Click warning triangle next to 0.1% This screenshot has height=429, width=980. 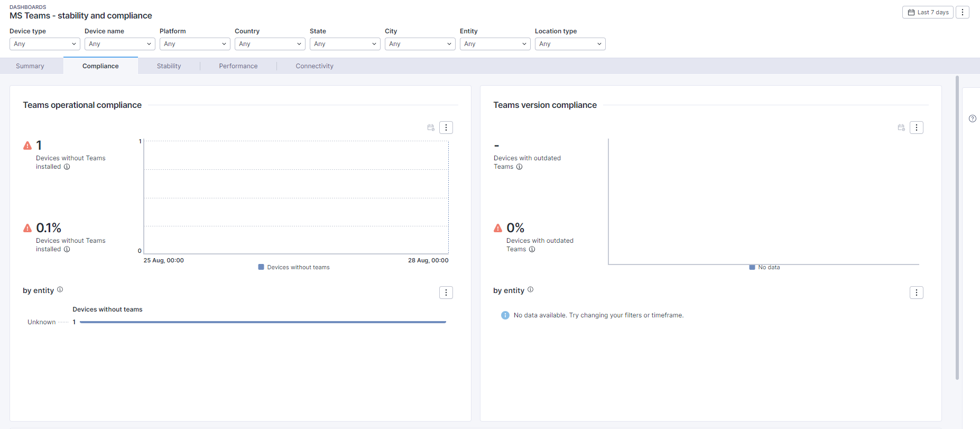27,228
